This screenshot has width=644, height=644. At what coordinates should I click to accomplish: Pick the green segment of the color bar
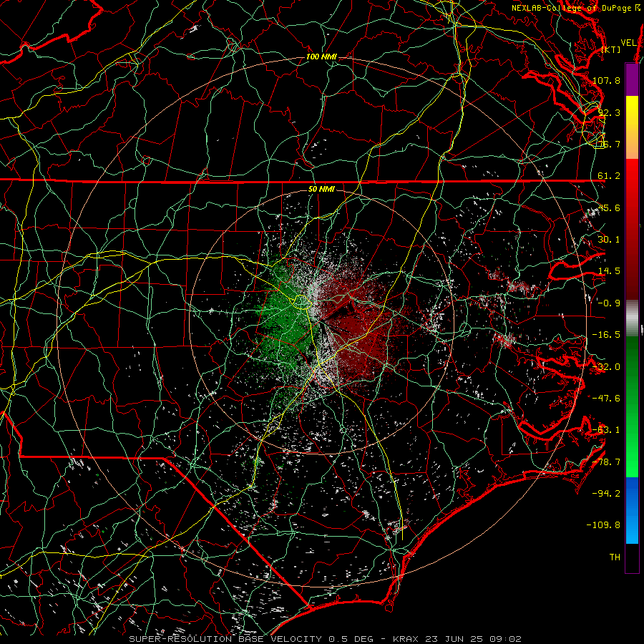point(632,406)
